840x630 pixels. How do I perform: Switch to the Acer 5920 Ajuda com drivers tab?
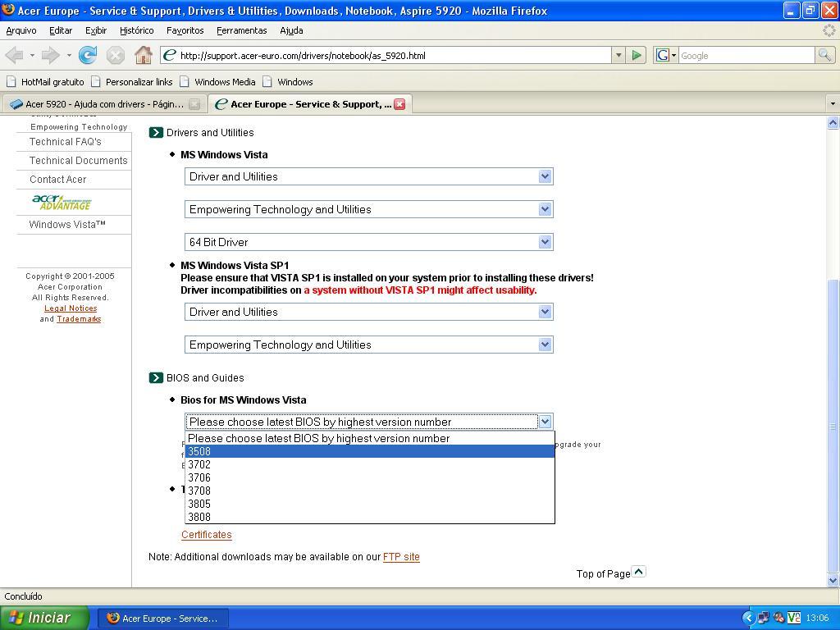pos(104,104)
